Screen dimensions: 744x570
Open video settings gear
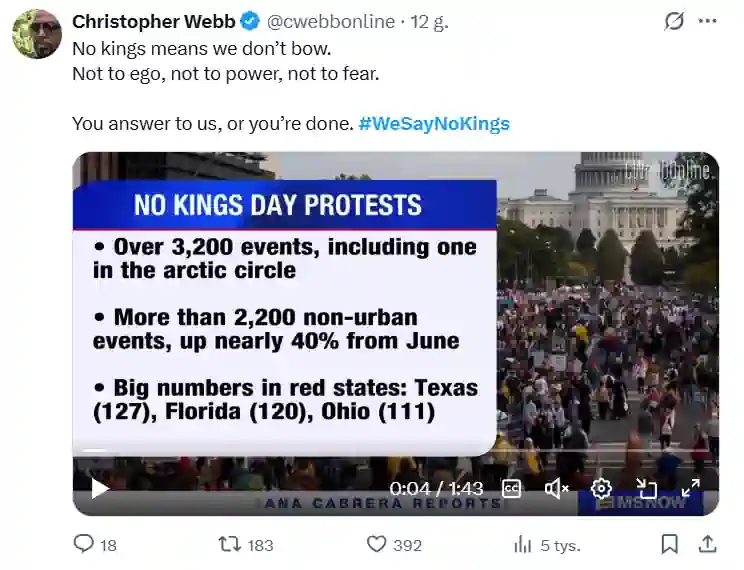[601, 488]
